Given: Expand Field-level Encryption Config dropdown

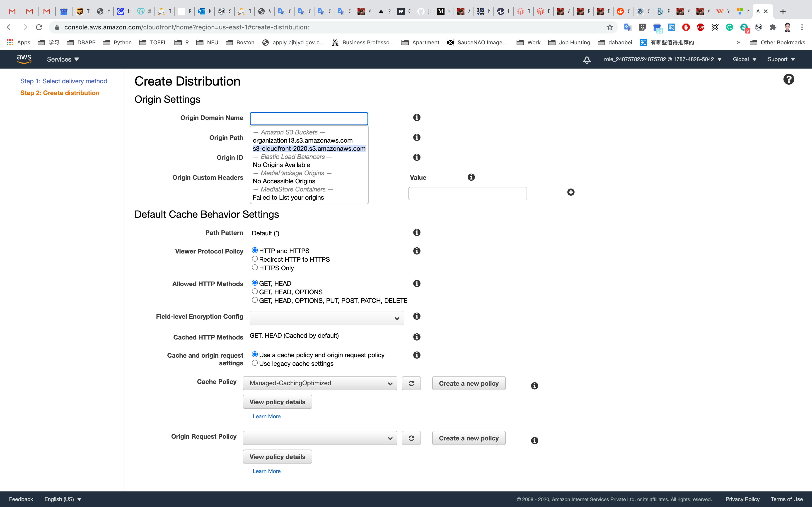Looking at the screenshot, I should [x=326, y=318].
